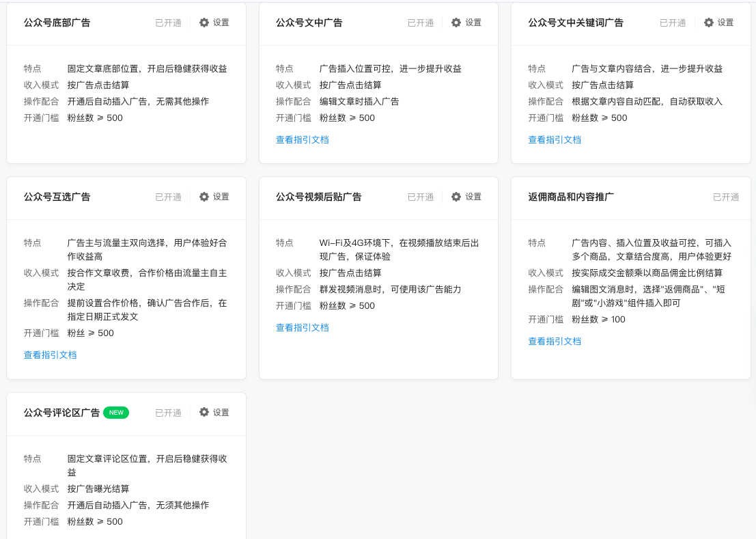This screenshot has width=756, height=539.
Task: Select the 公众号底部广告 card title
Action: tap(57, 23)
